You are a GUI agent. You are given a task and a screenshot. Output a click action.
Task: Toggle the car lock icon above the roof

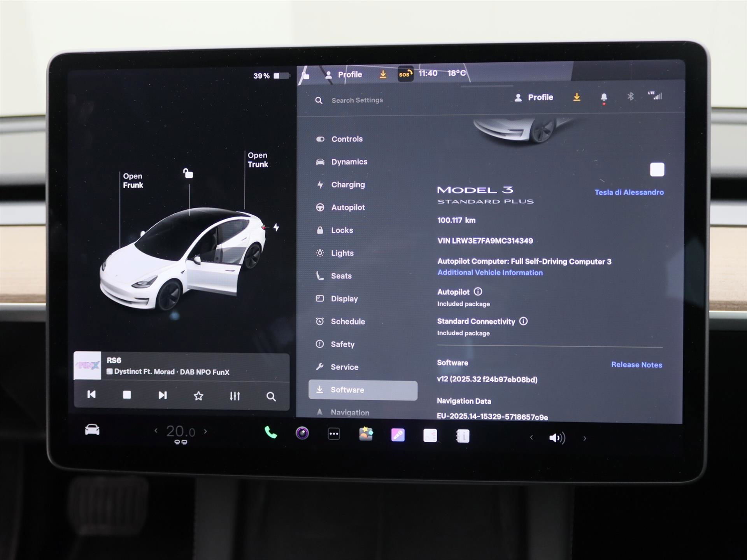(188, 173)
